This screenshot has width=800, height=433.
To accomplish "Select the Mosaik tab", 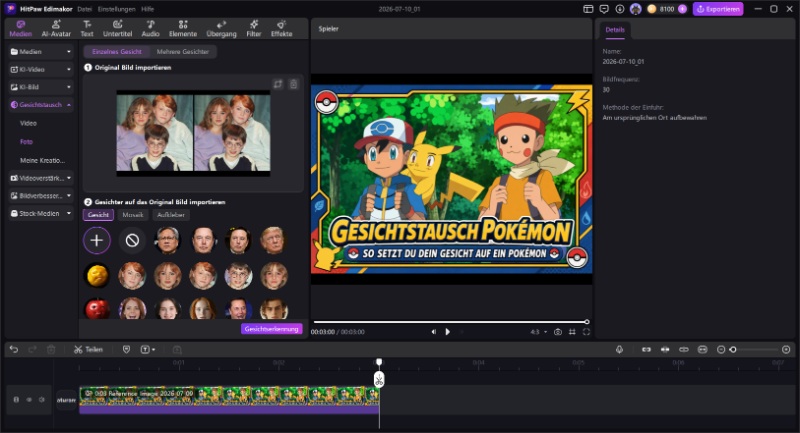I will (133, 215).
